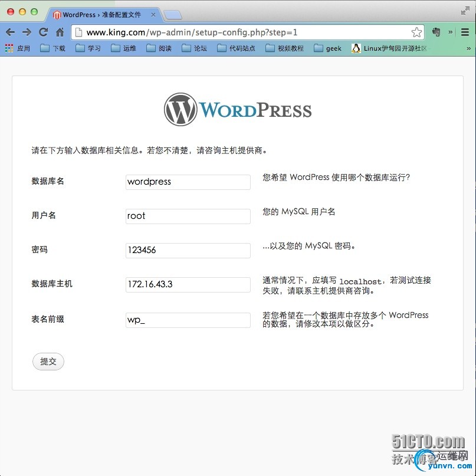Focus the 密码 field containing 123456
This screenshot has height=476, width=476.
188,251
